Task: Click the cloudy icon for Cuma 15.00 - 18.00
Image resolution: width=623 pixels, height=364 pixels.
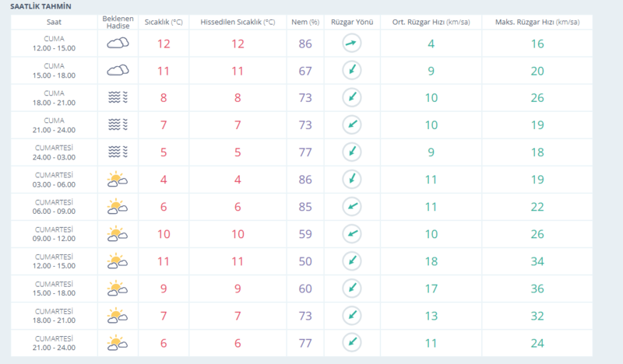Action: (118, 71)
